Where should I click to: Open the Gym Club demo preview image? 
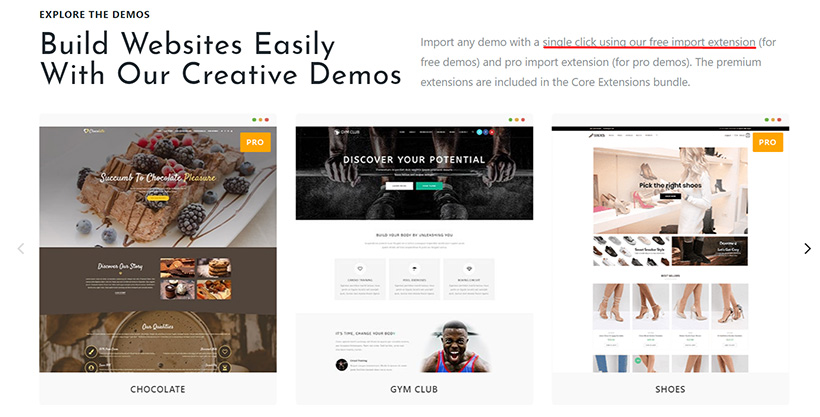tap(414, 249)
